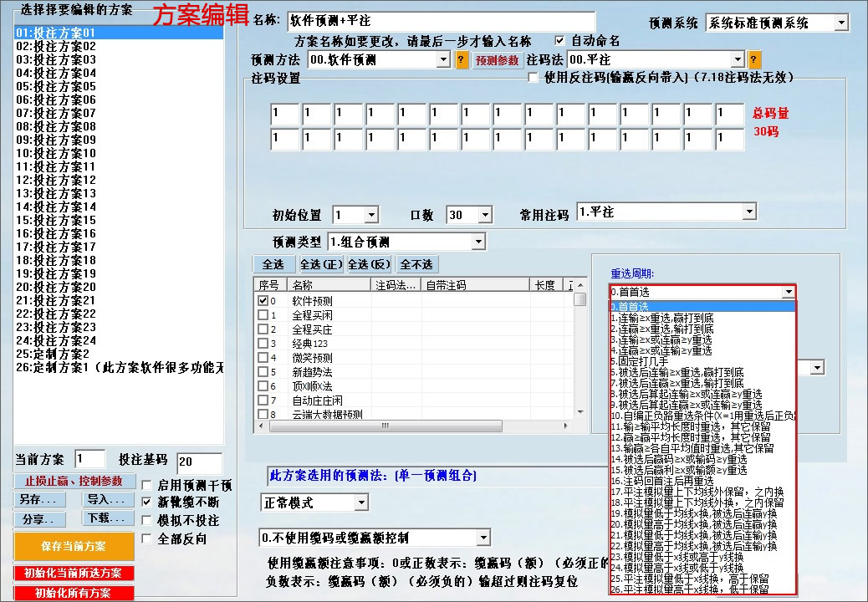
Task: Click the orange ? help icon beside 预测方法
Action: (x=460, y=59)
